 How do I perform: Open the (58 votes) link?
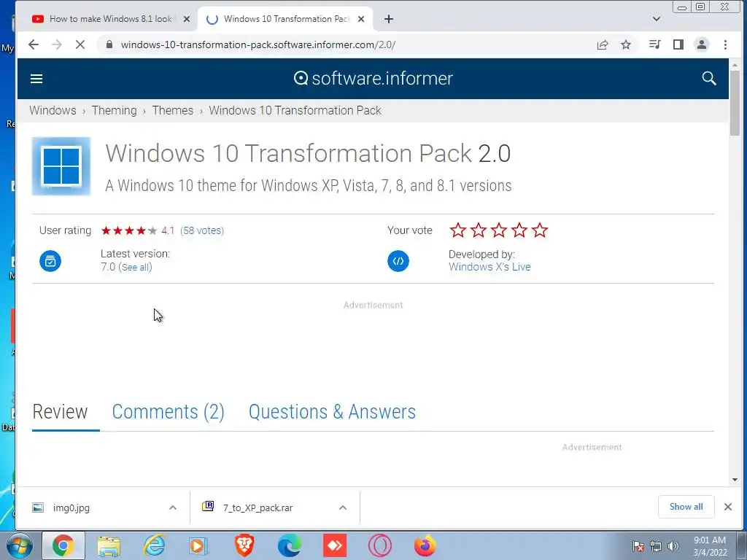tap(202, 230)
